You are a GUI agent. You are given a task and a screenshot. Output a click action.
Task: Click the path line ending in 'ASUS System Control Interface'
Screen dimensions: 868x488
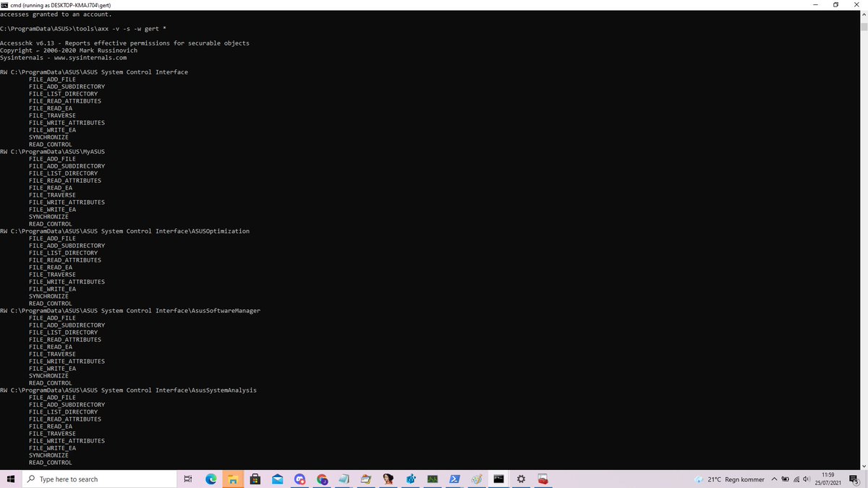click(94, 72)
